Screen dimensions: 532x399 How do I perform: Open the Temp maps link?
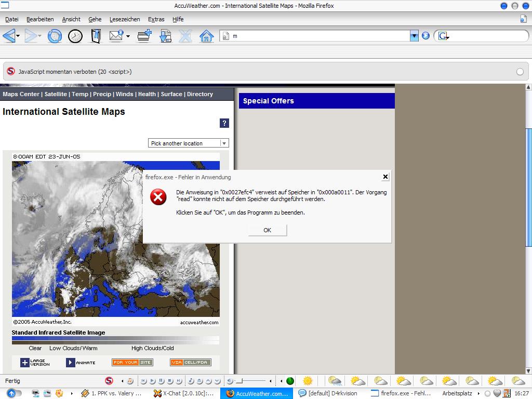point(80,94)
